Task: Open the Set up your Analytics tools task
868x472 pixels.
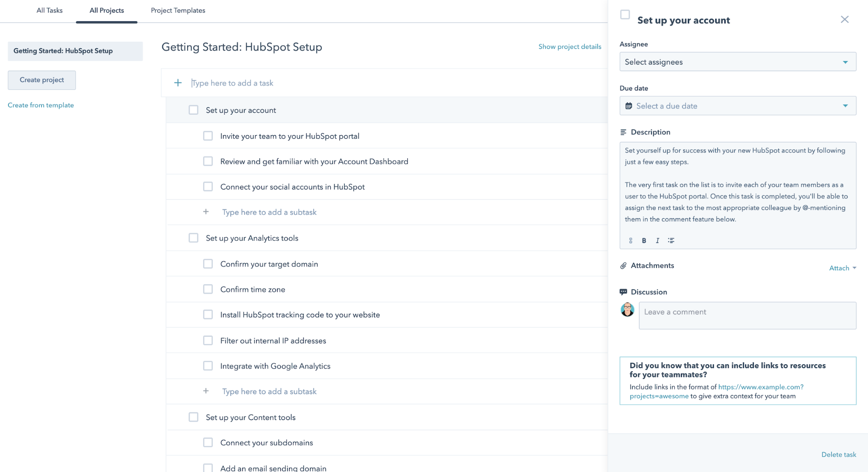Action: click(252, 238)
